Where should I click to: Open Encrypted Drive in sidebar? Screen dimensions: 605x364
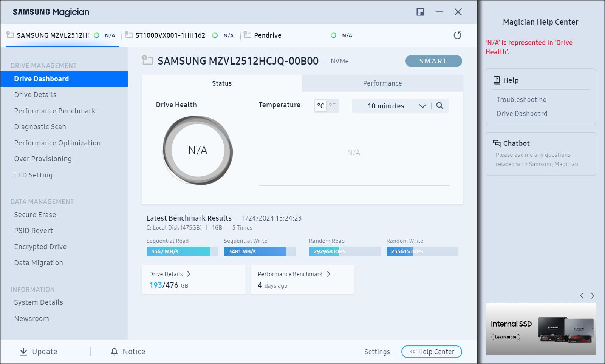[40, 247]
